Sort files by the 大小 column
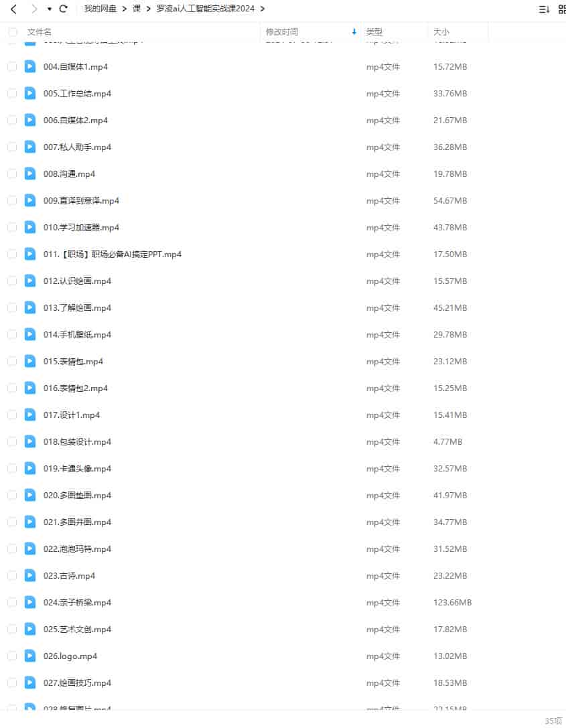The height and width of the screenshot is (728, 566). tap(441, 31)
